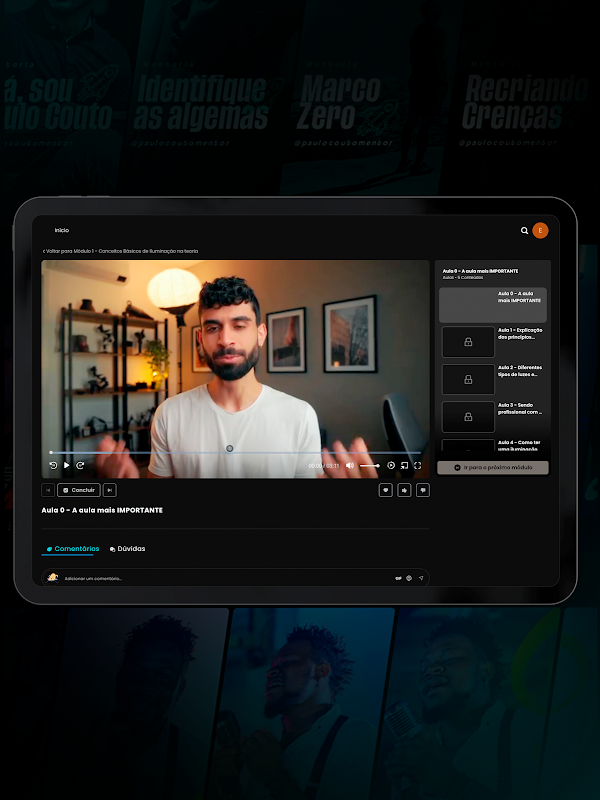600x800 pixels.
Task: Click the 00:00 / 03:11 time display
Action: click(324, 466)
